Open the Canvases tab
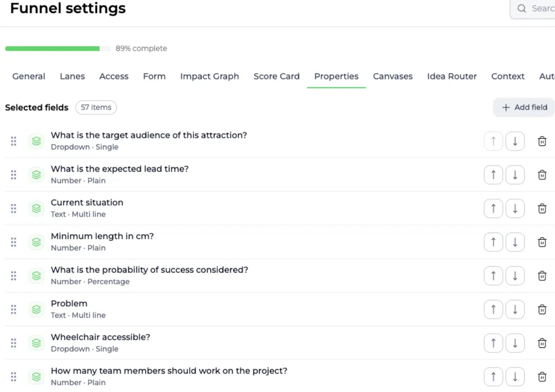The image size is (555, 392). point(392,76)
